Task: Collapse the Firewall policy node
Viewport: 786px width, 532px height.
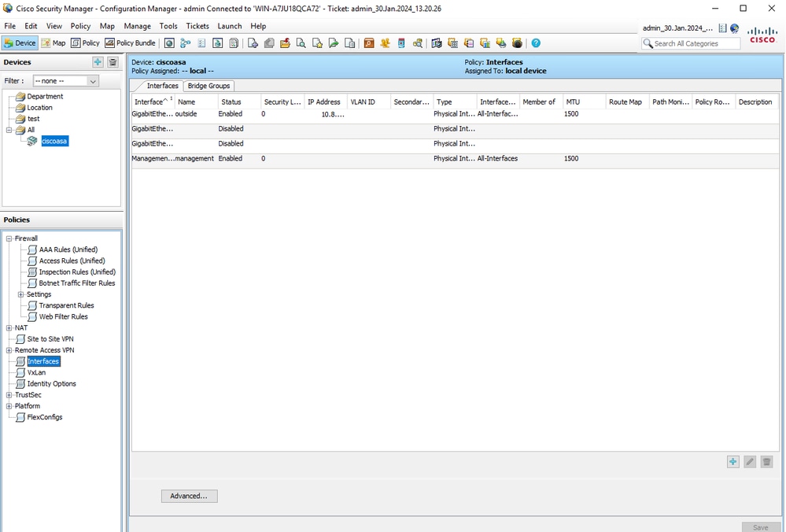Action: (9, 238)
